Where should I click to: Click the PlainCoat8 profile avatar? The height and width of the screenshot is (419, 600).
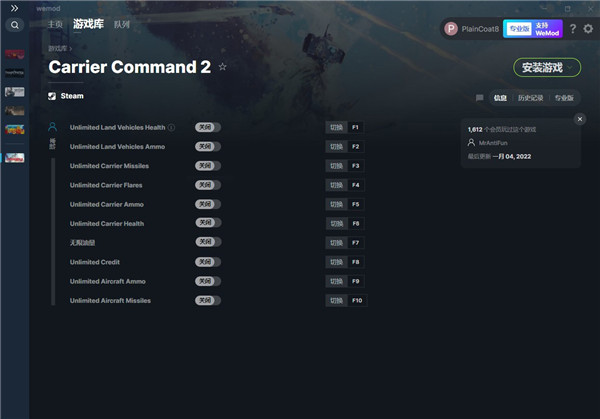(x=451, y=29)
